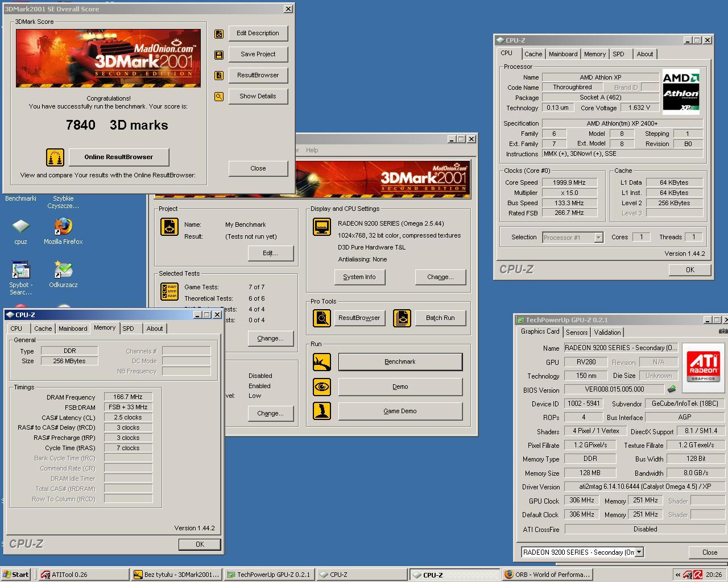Click the Batch Run button
Viewport: 728px width, 582px height.
tap(440, 318)
